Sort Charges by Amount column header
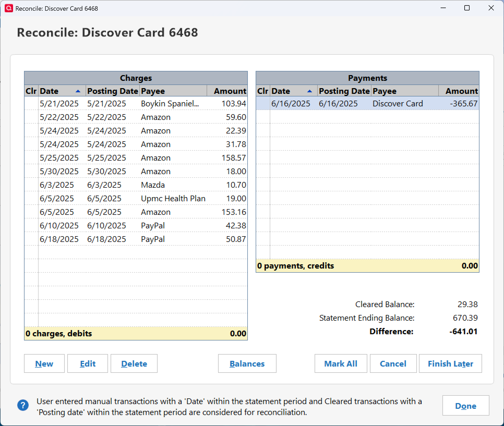 [x=227, y=91]
